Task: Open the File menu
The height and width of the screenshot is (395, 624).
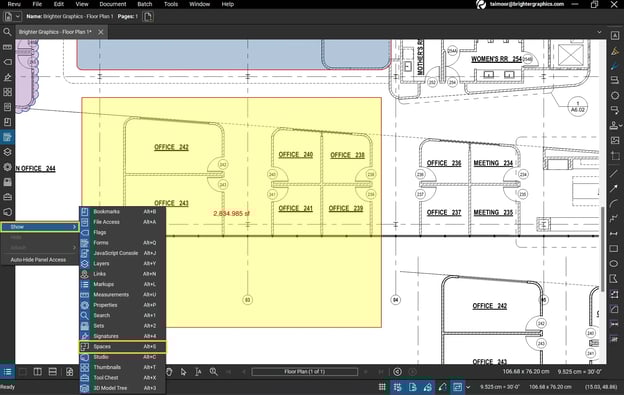Action: click(37, 4)
